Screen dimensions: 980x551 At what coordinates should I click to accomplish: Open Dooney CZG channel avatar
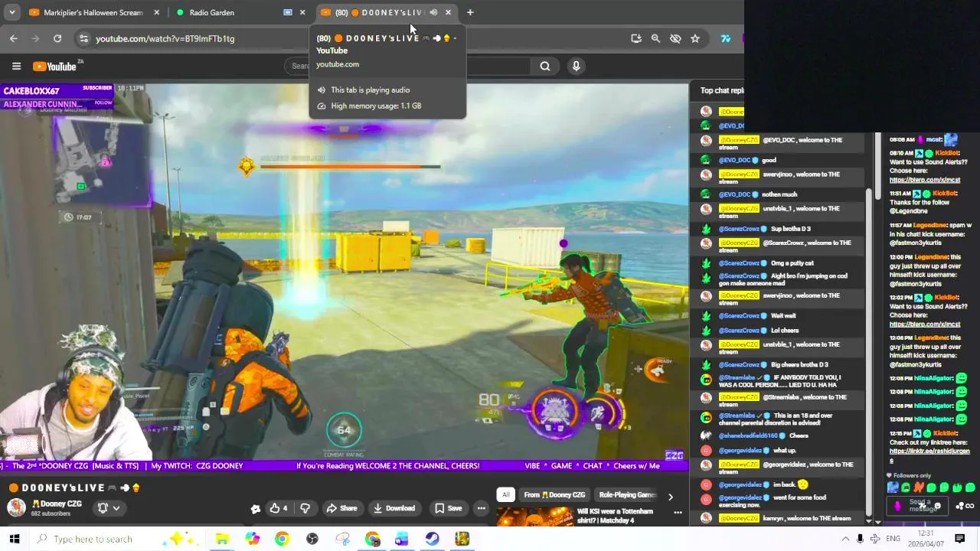click(x=16, y=507)
